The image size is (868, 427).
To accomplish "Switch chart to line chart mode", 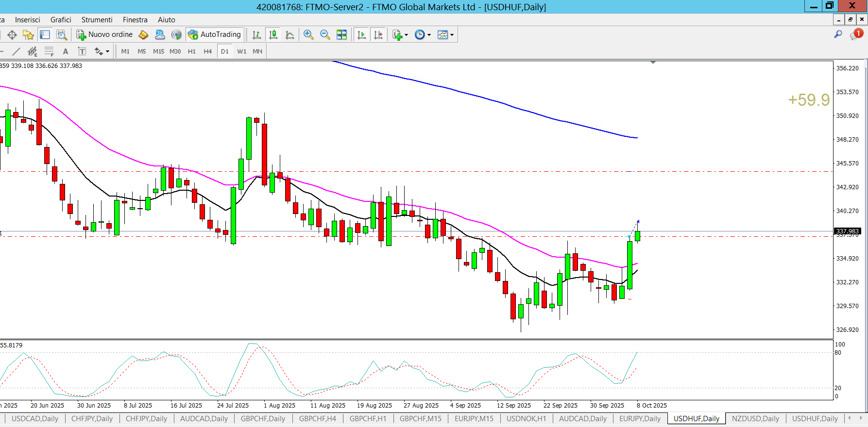I will click(x=289, y=34).
